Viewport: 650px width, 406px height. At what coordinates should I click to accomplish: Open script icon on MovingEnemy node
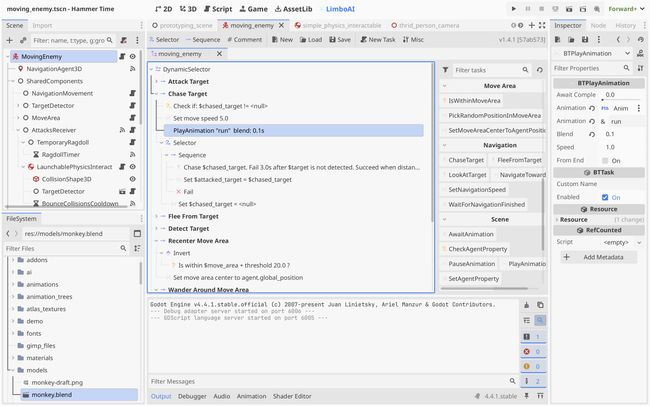pyautogui.click(x=122, y=56)
